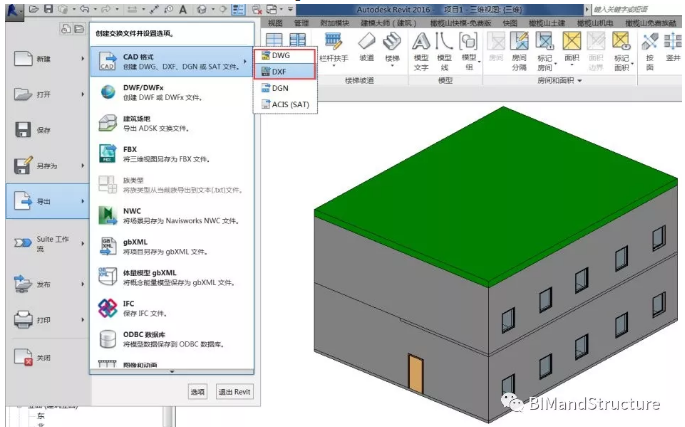Click the Close Hidden Windows icon
The height and width of the screenshot is (427, 685).
pyautogui.click(x=257, y=9)
